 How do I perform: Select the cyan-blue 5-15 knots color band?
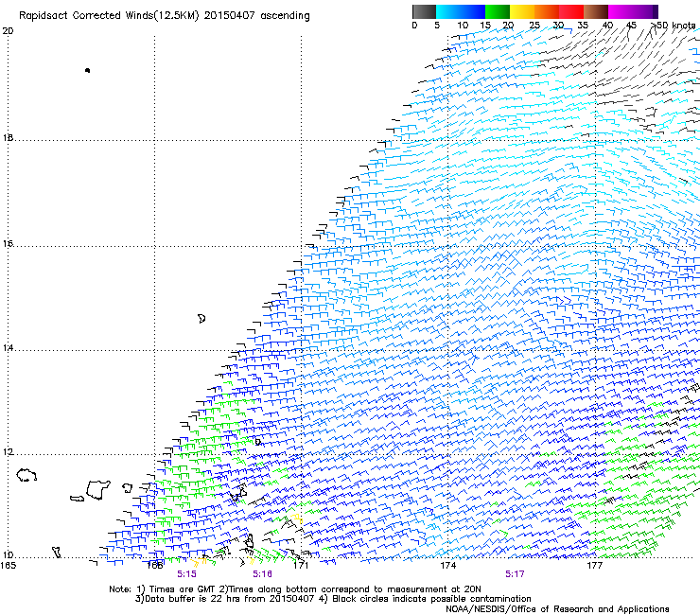(461, 11)
